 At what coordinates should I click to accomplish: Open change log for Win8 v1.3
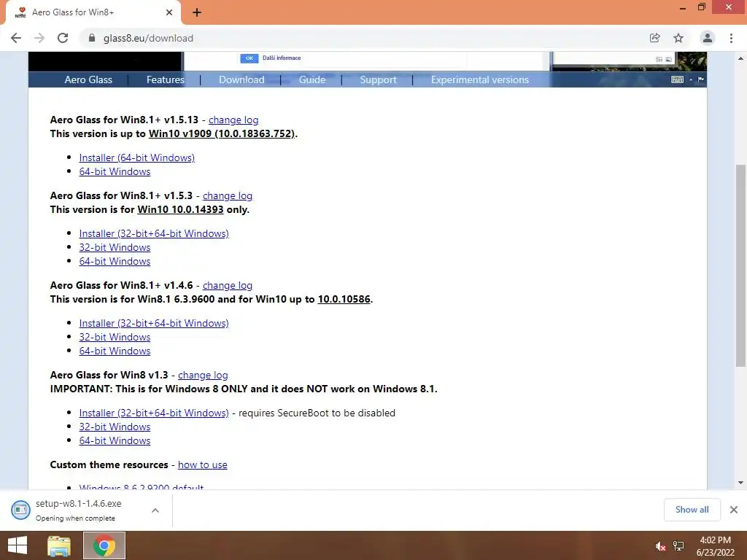203,376
